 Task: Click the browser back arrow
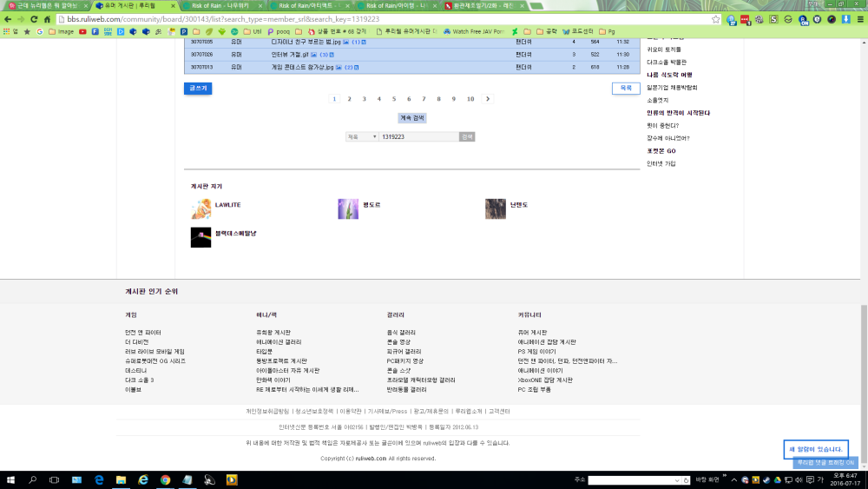tap(9, 18)
